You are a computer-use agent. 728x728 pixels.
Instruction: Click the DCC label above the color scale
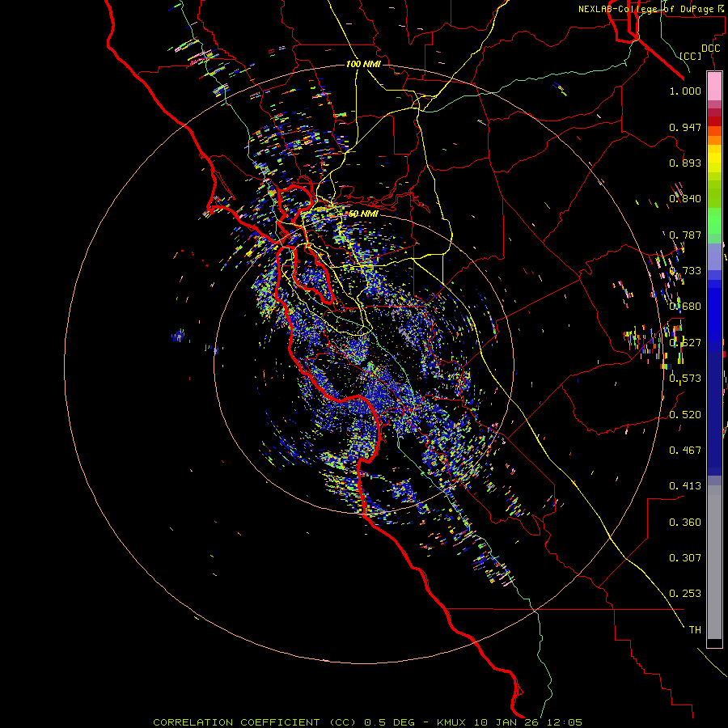[710, 49]
